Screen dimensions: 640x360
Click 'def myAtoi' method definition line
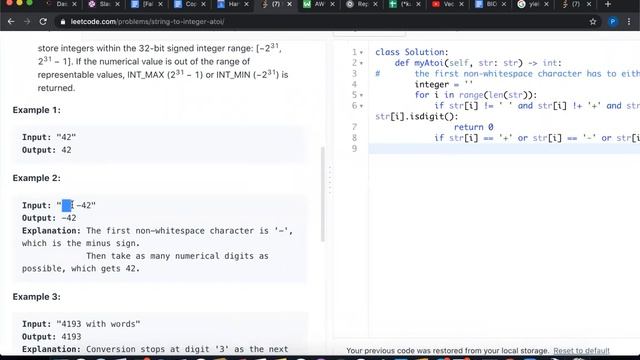478,63
